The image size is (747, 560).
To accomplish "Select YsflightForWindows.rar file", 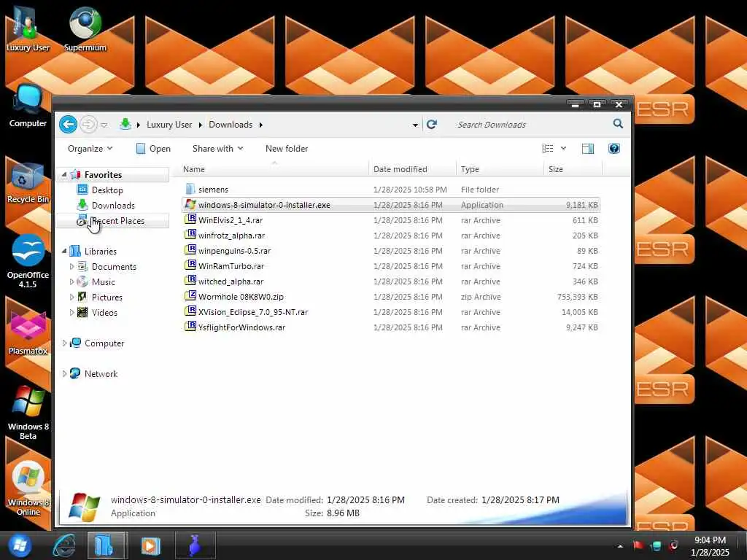I will pos(391,327).
